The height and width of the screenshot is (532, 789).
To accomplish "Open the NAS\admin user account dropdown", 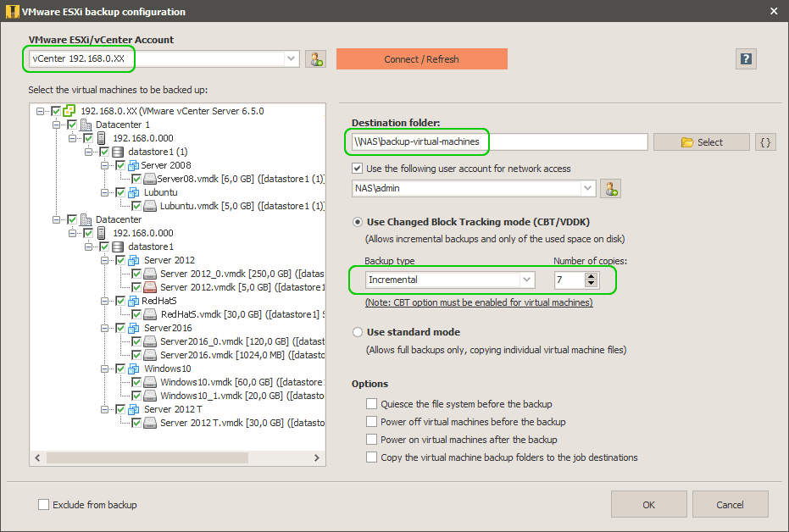I will 588,188.
